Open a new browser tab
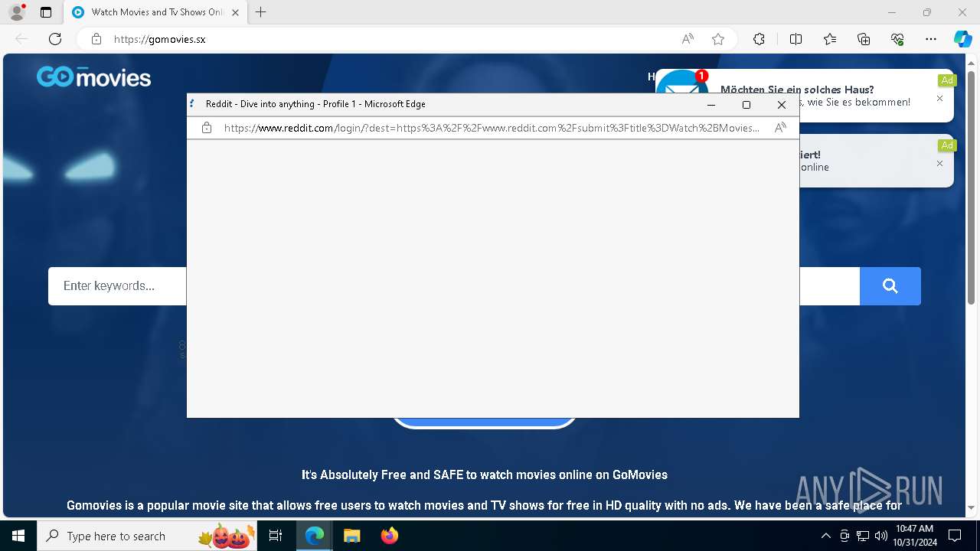980x551 pixels. point(261,12)
